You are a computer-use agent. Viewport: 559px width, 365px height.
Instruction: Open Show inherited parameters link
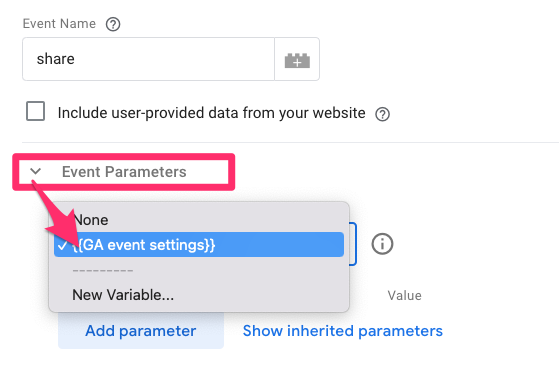(343, 331)
